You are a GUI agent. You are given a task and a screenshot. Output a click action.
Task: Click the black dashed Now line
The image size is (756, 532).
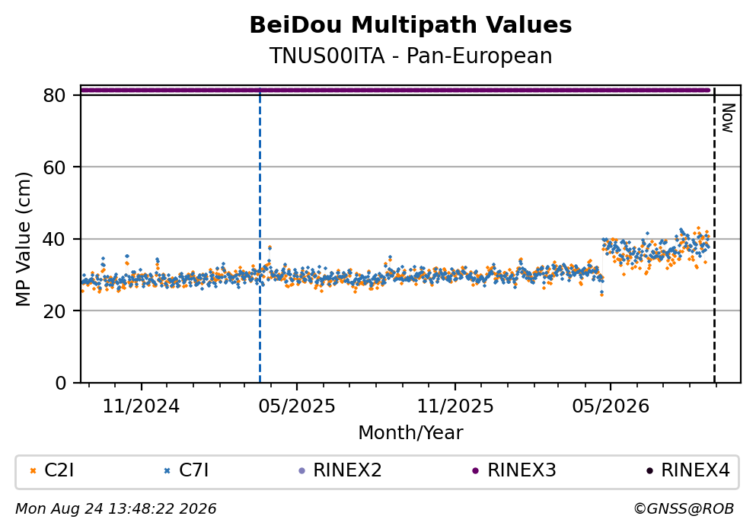click(x=714, y=234)
